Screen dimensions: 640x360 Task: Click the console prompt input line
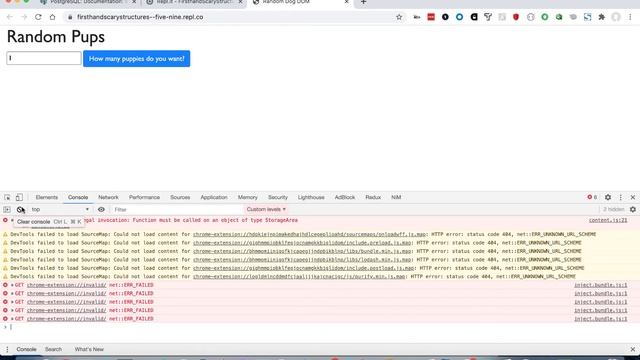(x=320, y=327)
